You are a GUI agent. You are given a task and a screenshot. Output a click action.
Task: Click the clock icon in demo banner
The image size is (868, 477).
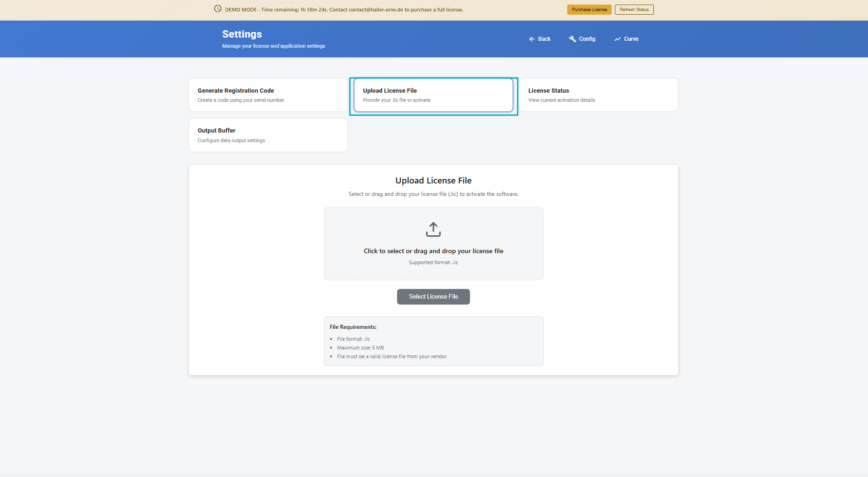pos(218,9)
